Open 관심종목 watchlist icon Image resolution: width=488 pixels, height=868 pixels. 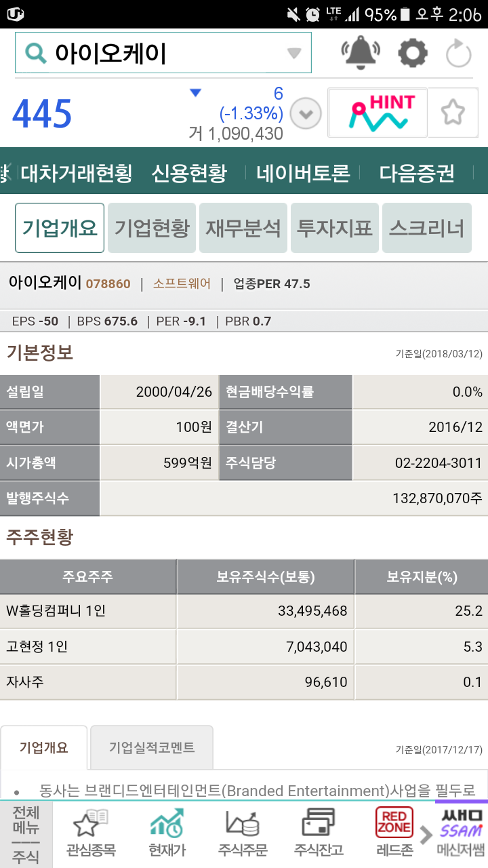(91, 833)
